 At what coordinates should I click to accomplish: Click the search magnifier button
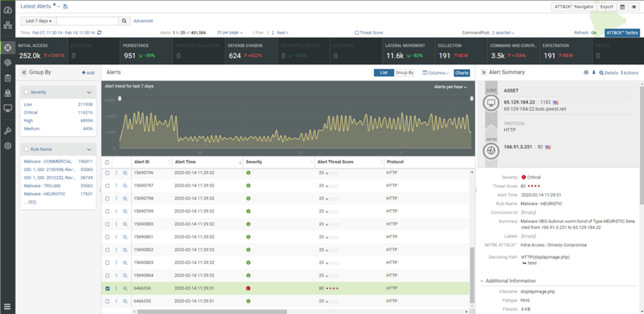tap(123, 21)
